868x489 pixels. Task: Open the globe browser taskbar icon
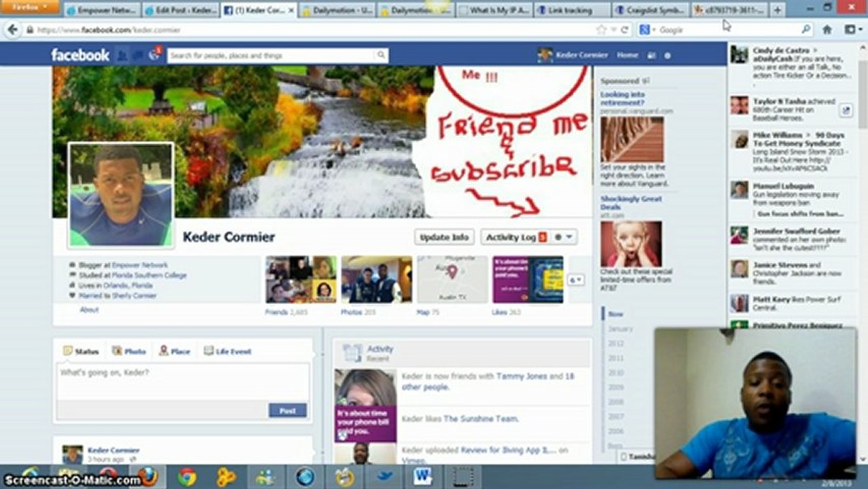pos(305,477)
